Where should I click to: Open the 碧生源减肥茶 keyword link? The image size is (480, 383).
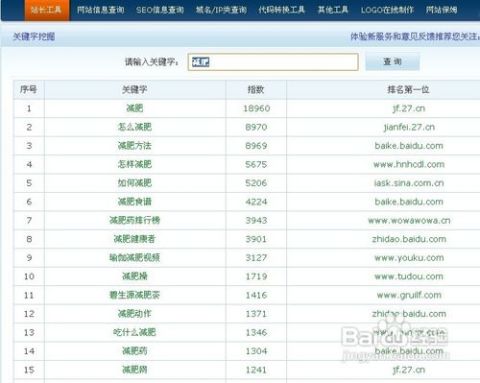tap(135, 295)
